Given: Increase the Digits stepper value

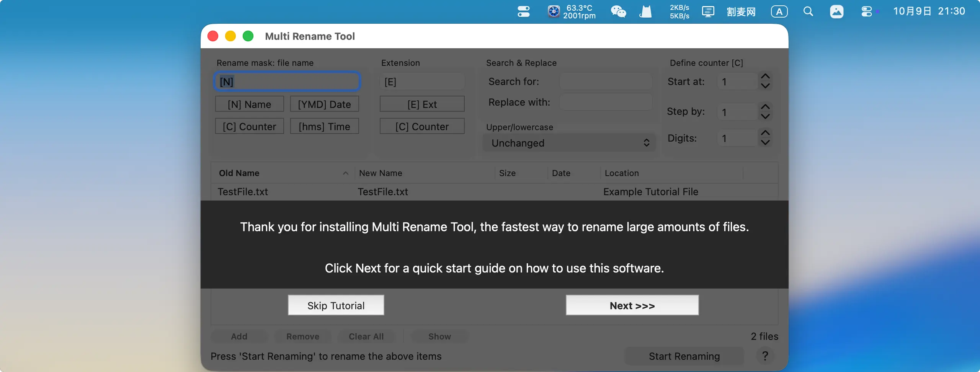Looking at the screenshot, I should pyautogui.click(x=765, y=133).
